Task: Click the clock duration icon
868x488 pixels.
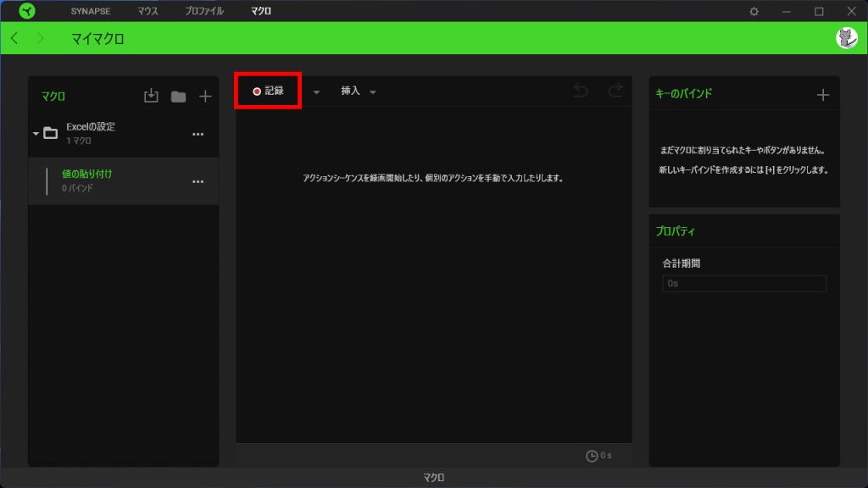Action: point(592,456)
